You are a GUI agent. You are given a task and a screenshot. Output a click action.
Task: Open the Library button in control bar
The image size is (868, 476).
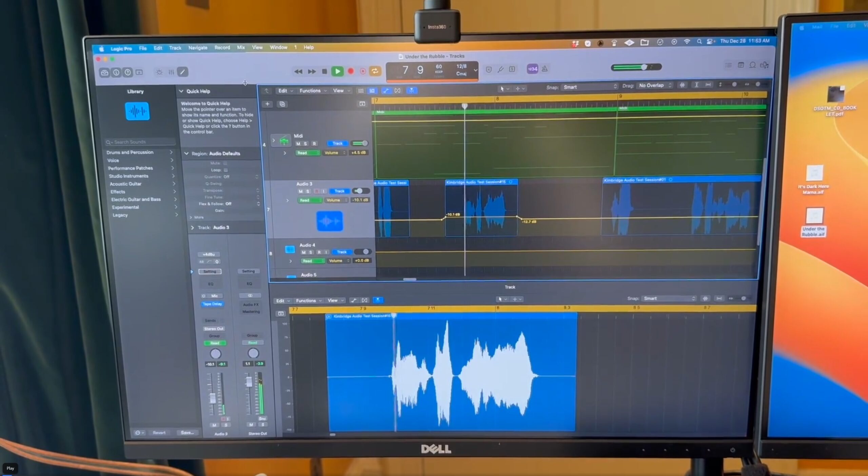104,73
